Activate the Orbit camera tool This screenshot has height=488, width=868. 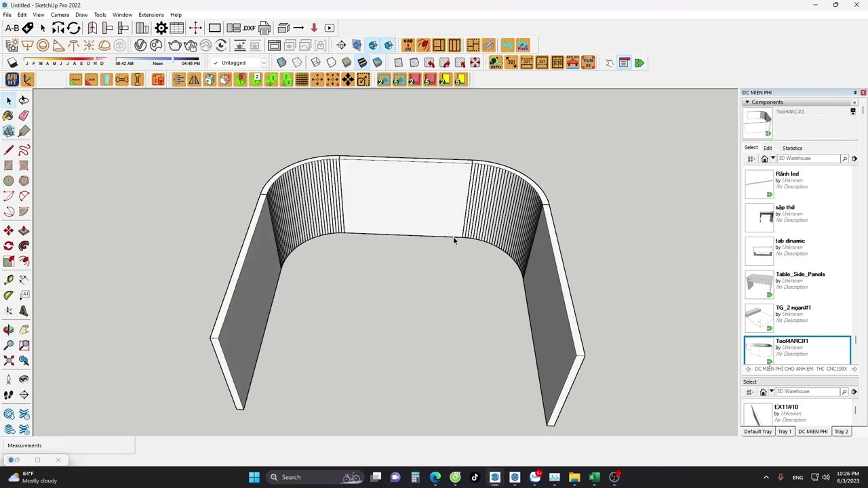coord(9,329)
